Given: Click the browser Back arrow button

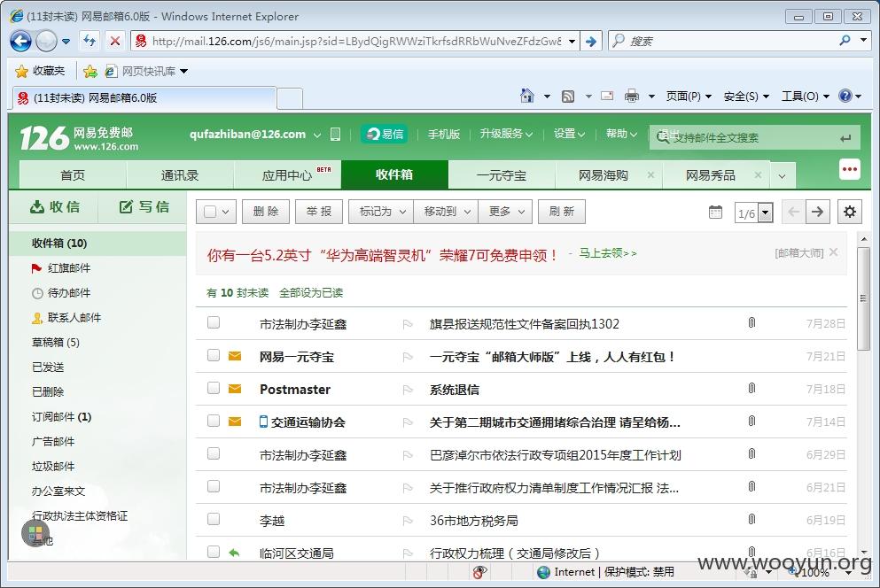Looking at the screenshot, I should pos(20,41).
